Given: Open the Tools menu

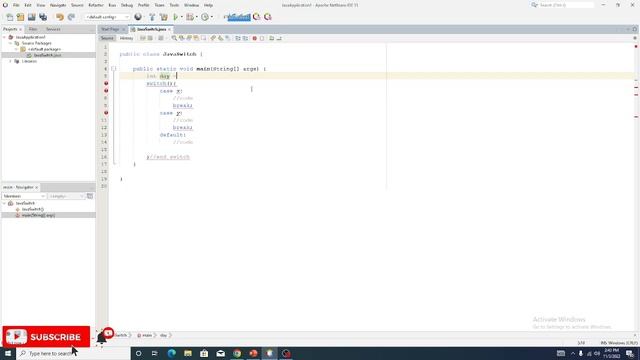Looking at the screenshot, I should [174, 5].
